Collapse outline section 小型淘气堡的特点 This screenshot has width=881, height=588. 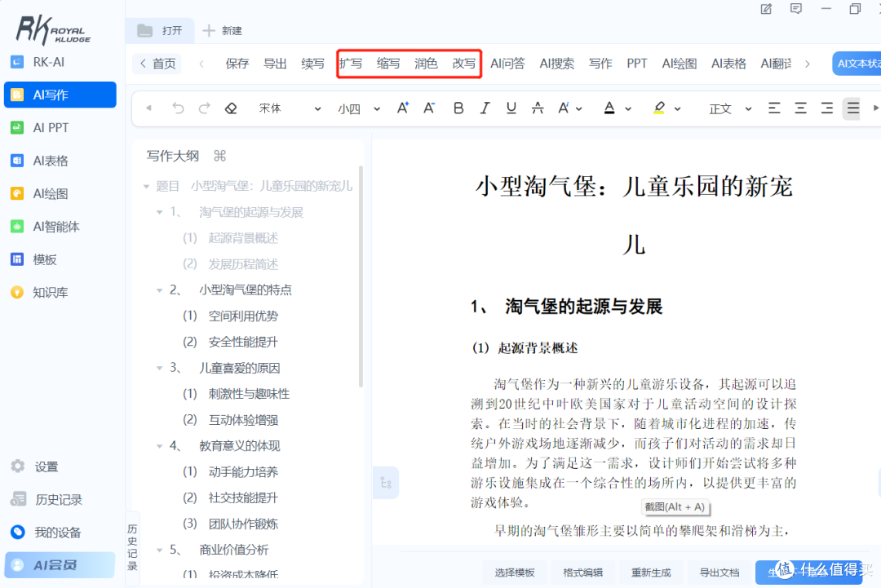[160, 290]
